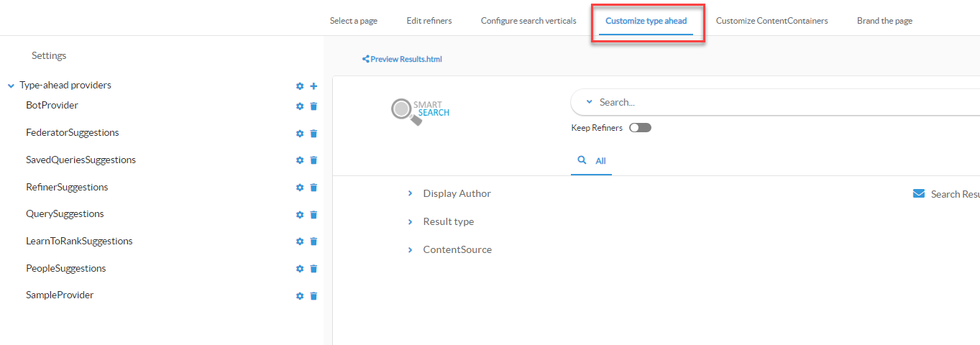Image resolution: width=980 pixels, height=345 pixels.
Task: Select QuerySuggestions in the provider list
Action: point(65,214)
